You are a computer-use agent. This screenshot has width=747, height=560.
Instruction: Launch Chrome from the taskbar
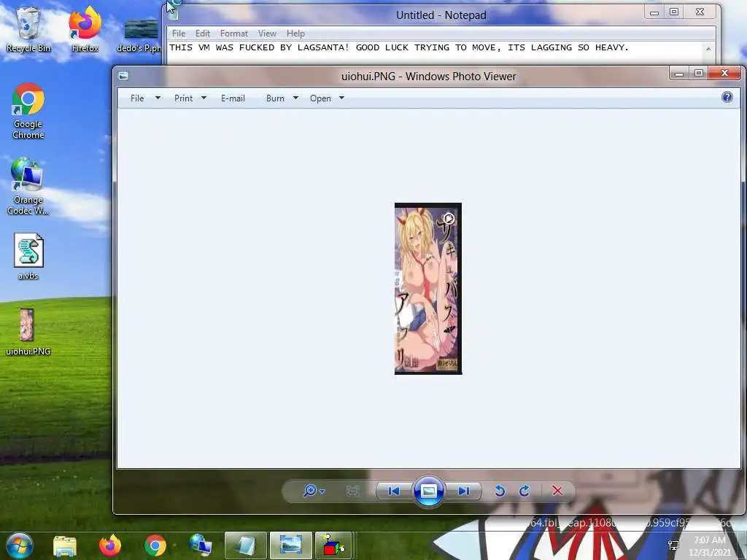(155, 545)
